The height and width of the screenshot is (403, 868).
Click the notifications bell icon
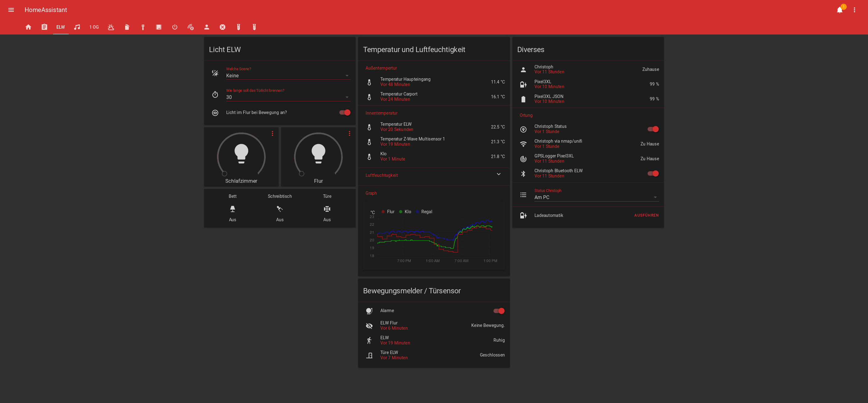coord(839,10)
